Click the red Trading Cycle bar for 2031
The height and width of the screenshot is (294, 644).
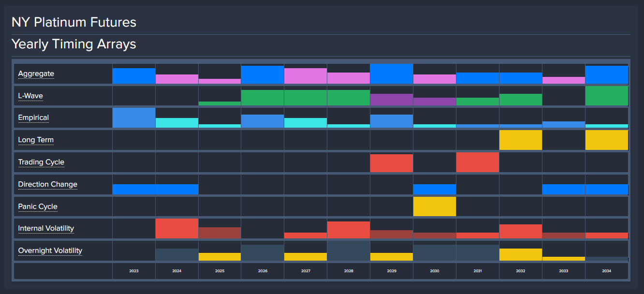pos(477,162)
